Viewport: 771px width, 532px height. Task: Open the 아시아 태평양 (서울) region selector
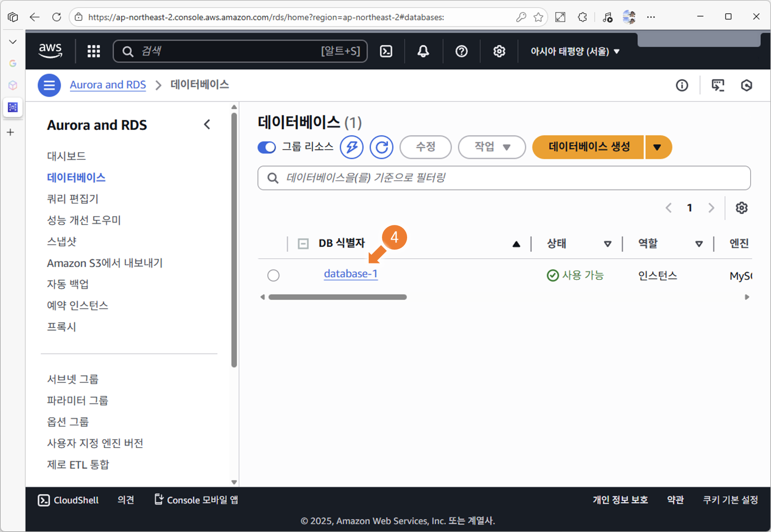point(575,51)
